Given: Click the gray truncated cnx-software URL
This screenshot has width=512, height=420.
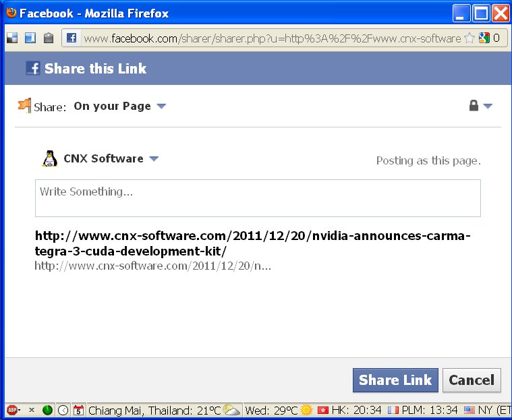Looking at the screenshot, I should pyautogui.click(x=153, y=266).
